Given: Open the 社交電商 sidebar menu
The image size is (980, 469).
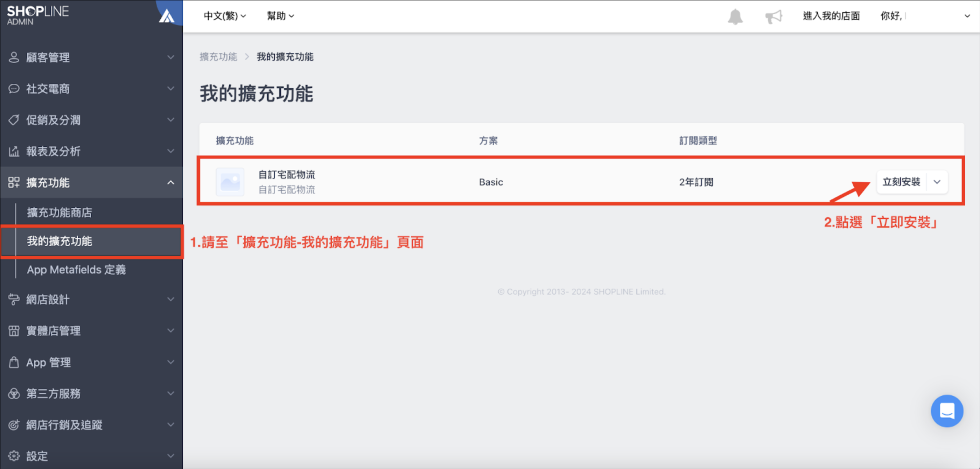Looking at the screenshot, I should point(91,89).
